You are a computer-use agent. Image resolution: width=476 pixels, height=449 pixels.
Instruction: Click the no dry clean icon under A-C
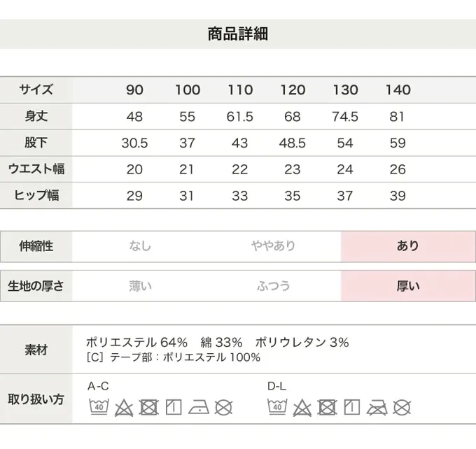point(223,406)
